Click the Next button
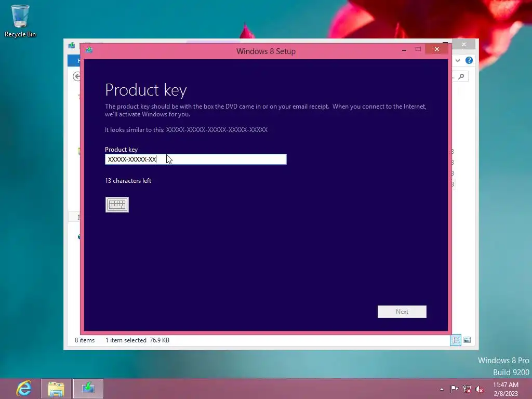532x399 pixels. tap(402, 312)
